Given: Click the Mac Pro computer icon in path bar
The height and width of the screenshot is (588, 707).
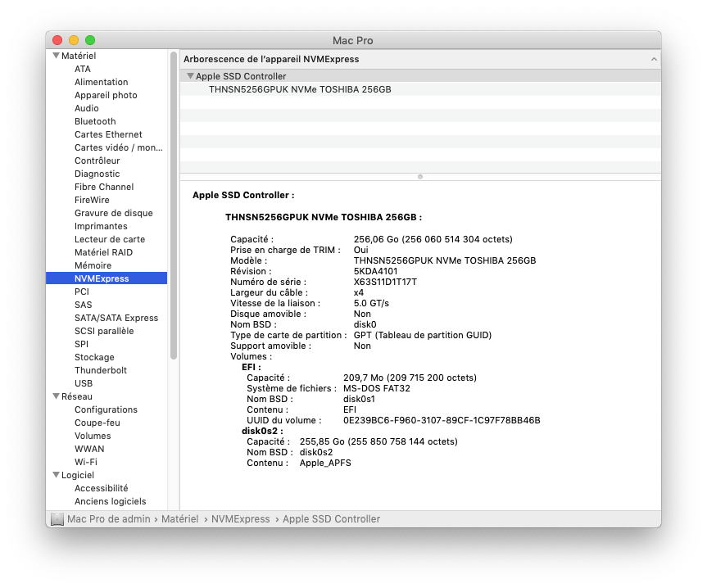Looking at the screenshot, I should (x=57, y=519).
